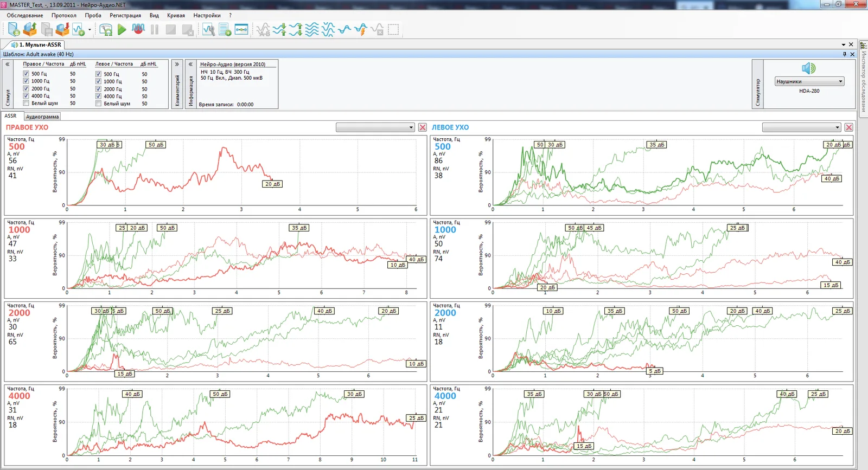
Task: Click the multiple stacked waves icon
Action: pos(312,29)
